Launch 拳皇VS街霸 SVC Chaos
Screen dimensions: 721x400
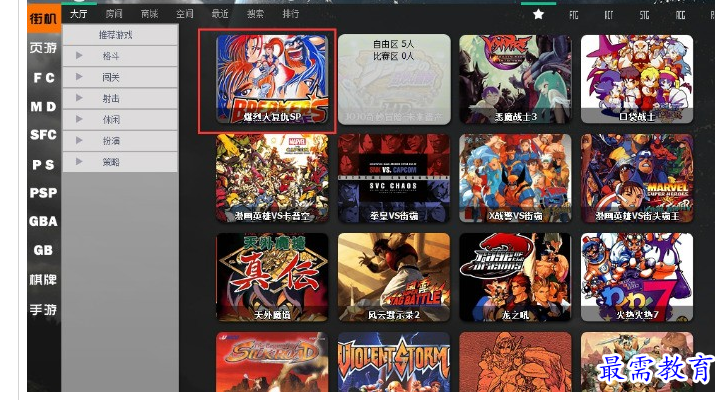click(394, 178)
